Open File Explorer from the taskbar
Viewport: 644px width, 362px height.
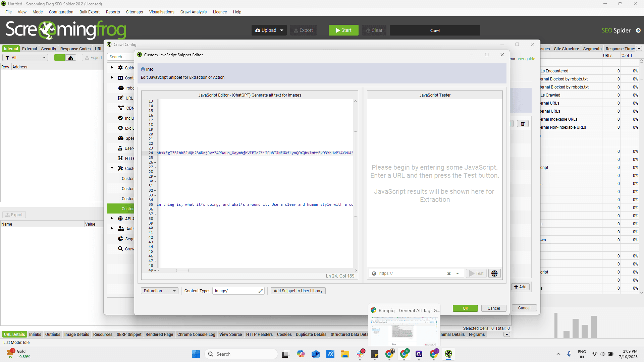[x=345, y=354]
